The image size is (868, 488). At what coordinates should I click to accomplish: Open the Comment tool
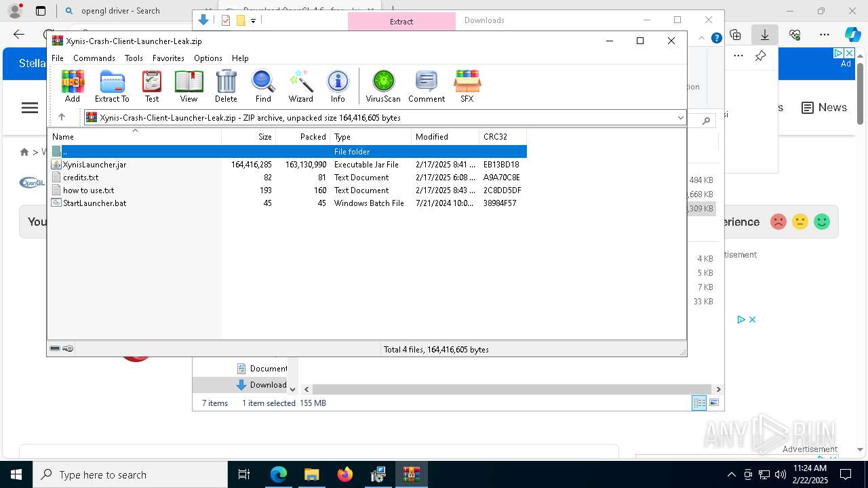(x=427, y=86)
